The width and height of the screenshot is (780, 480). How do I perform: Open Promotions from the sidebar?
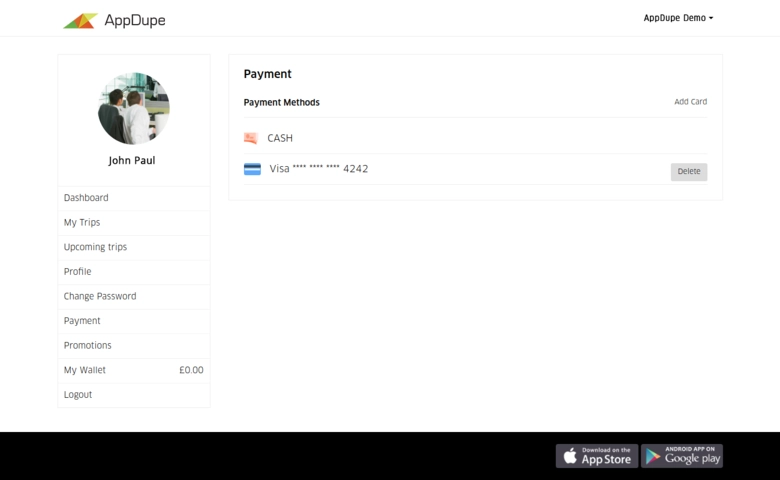(x=134, y=346)
